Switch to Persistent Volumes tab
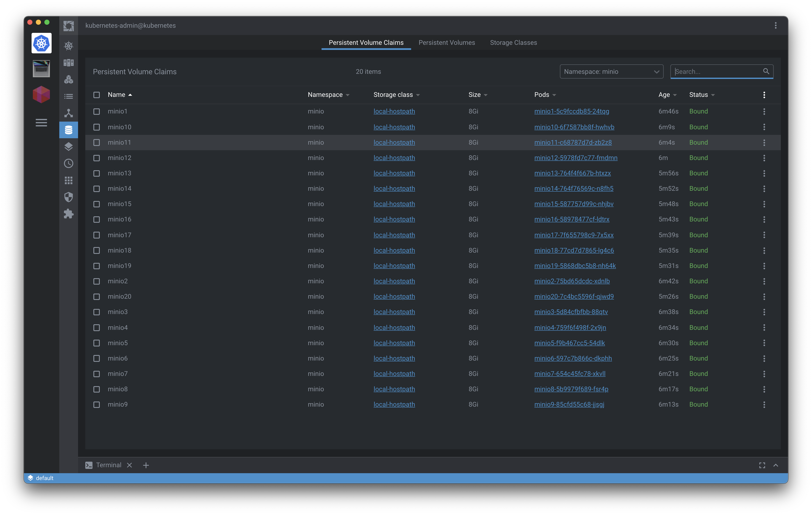 (x=447, y=42)
